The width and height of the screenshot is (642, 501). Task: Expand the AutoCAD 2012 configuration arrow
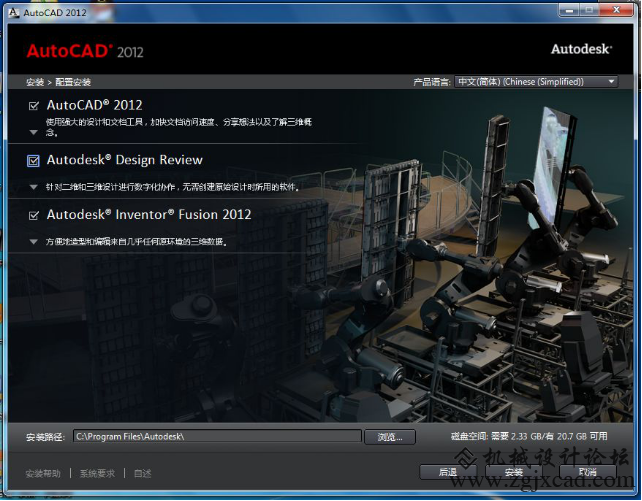click(34, 132)
